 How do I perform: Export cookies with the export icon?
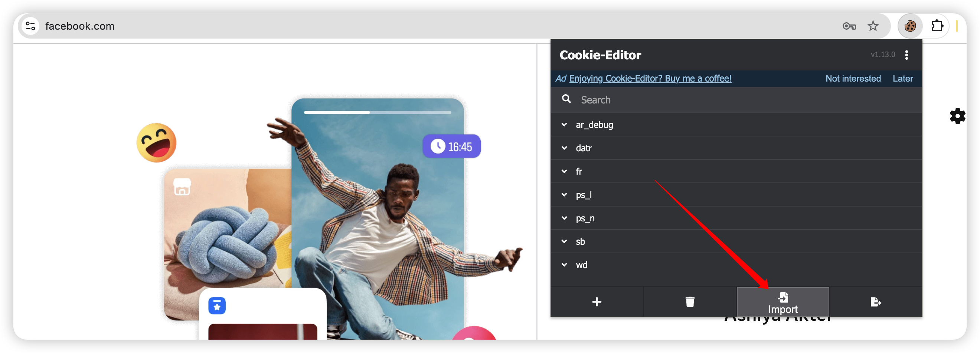click(875, 302)
